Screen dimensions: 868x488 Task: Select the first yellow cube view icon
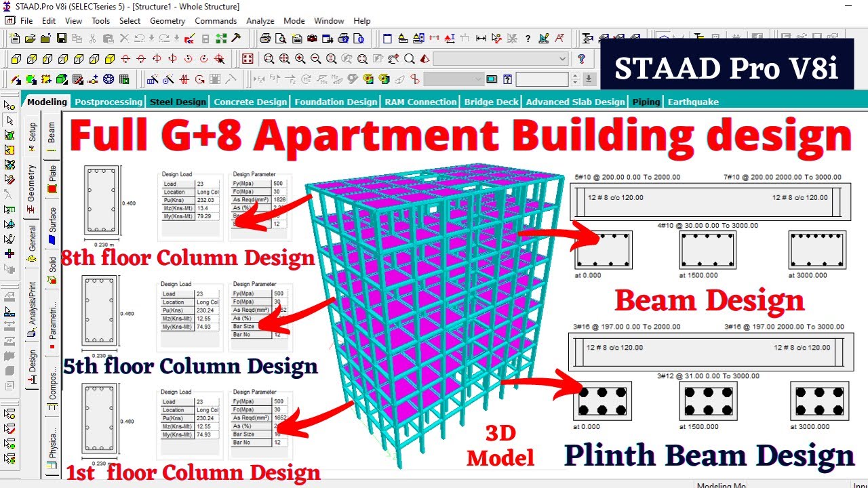click(16, 59)
